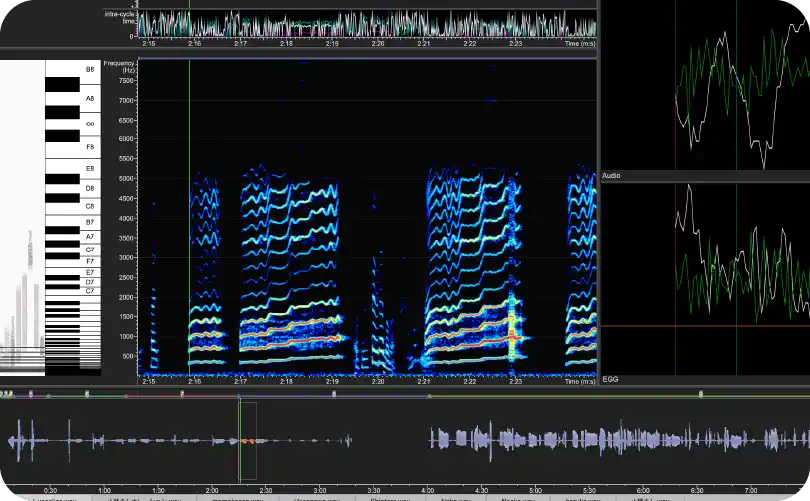The height and width of the screenshot is (501, 810).
Task: Click the Audio waveform panel label
Action: 611,176
